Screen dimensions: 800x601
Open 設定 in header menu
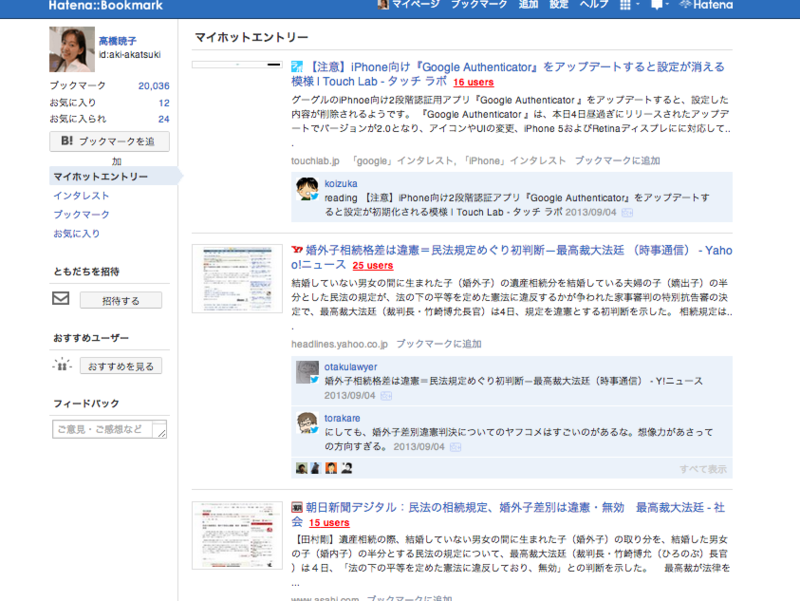click(x=559, y=5)
